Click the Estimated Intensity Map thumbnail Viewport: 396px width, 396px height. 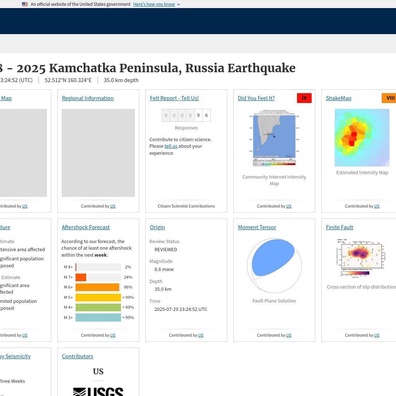tap(362, 138)
